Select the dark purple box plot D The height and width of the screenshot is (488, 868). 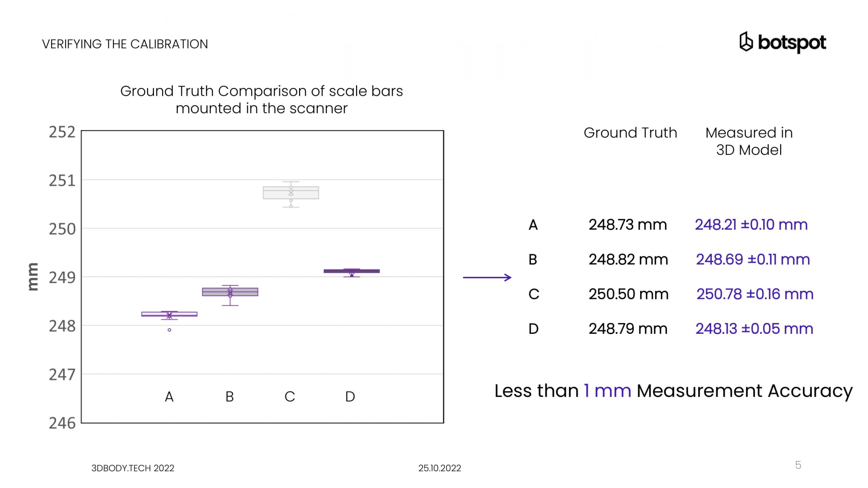(x=352, y=271)
